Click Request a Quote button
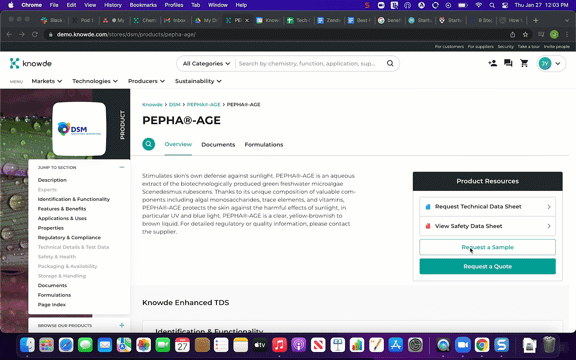Viewport: 576px width, 360px height. coord(487,266)
